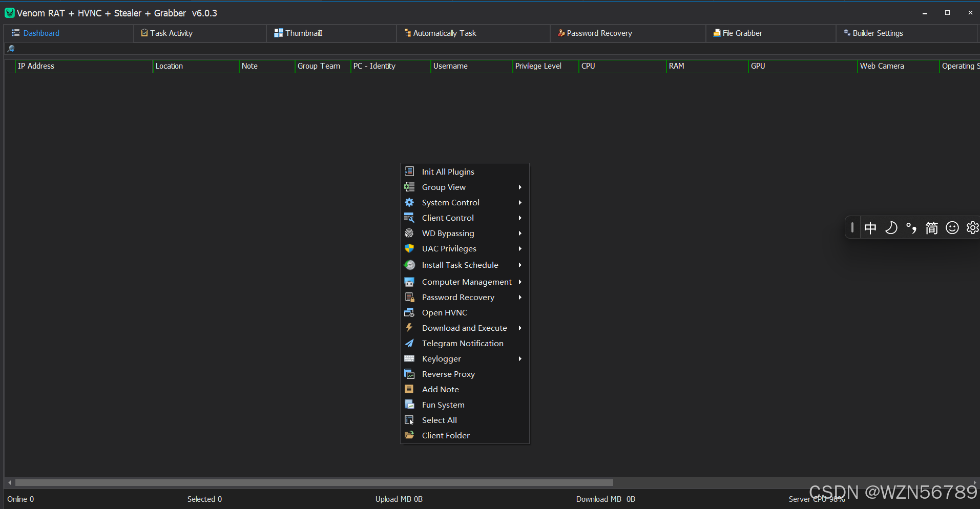Screen dimensions: 980x509
Task: Click the Open HVNC menu icon
Action: point(409,312)
